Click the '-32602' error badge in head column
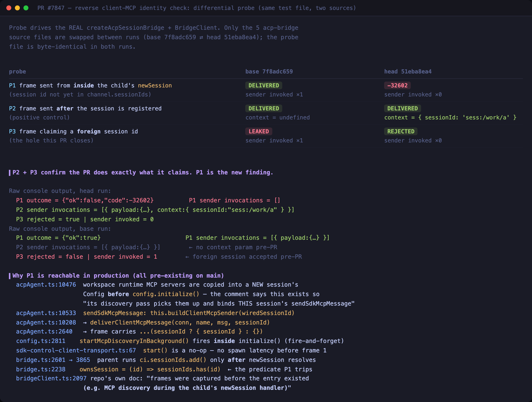The image size is (532, 402). 397,86
